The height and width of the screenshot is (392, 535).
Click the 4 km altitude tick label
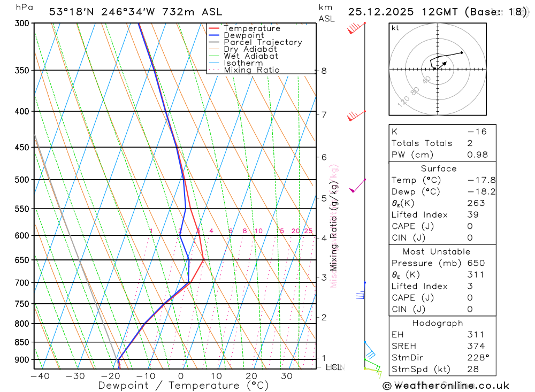[324, 238]
